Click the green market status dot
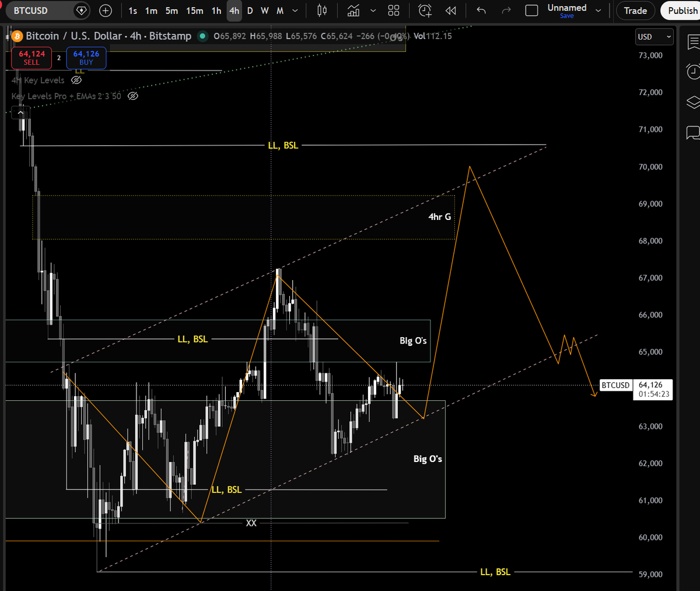 [202, 36]
